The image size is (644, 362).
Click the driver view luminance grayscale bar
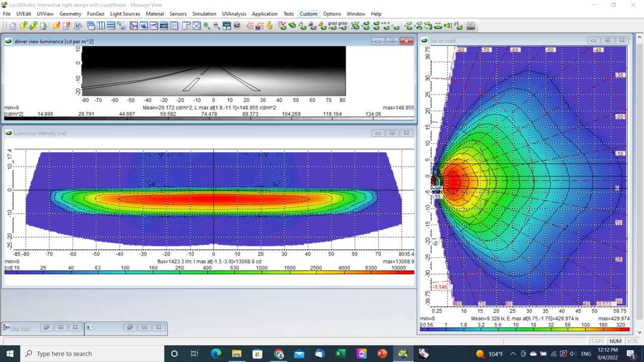point(209,119)
